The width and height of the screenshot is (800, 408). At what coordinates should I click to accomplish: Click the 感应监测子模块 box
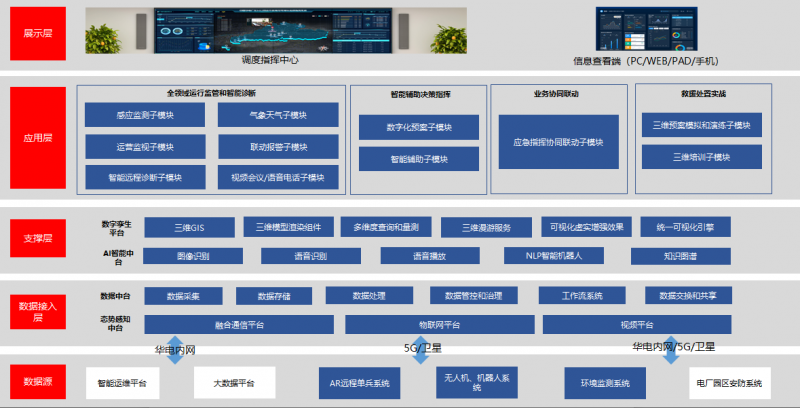[x=147, y=115]
